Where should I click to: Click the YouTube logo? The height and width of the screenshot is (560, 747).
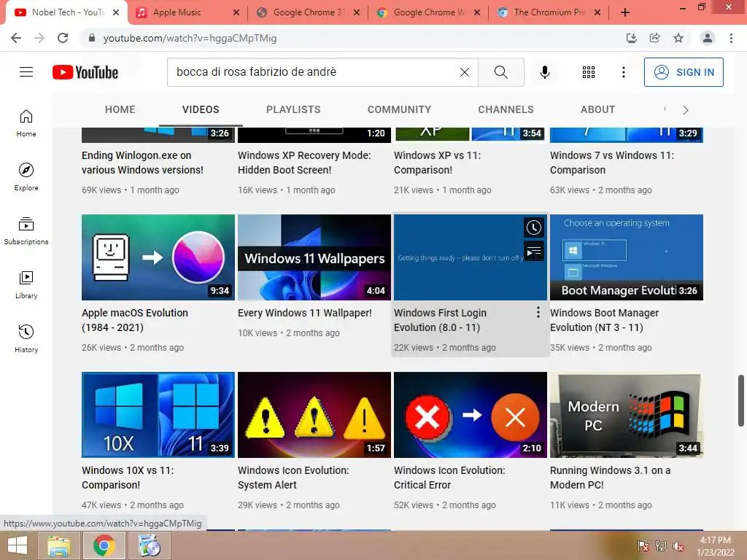(85, 72)
